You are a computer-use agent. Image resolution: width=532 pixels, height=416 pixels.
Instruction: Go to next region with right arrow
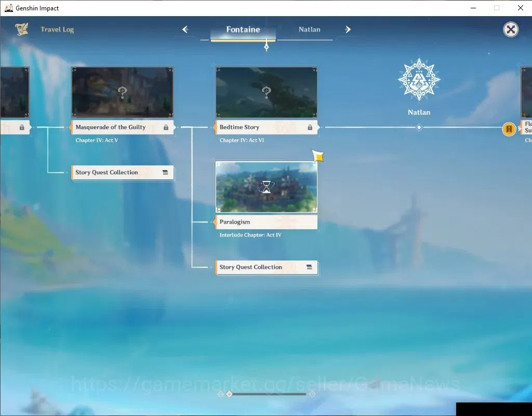[x=348, y=30]
